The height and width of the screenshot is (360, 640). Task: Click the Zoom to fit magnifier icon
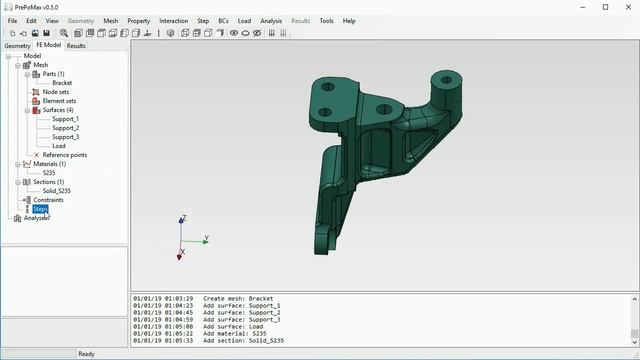tap(64, 33)
